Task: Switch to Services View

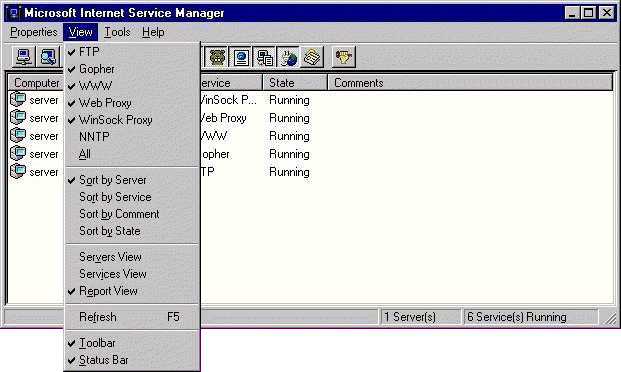Action: tap(131, 274)
